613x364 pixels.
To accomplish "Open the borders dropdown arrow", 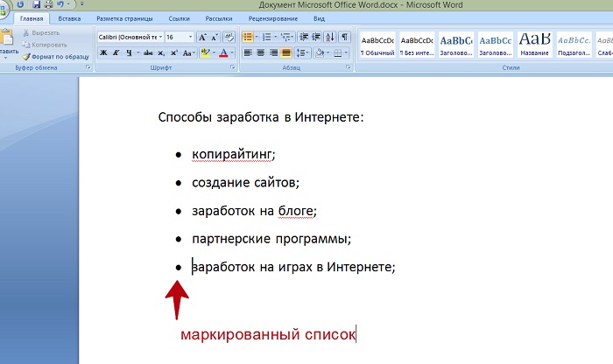I will click(346, 52).
